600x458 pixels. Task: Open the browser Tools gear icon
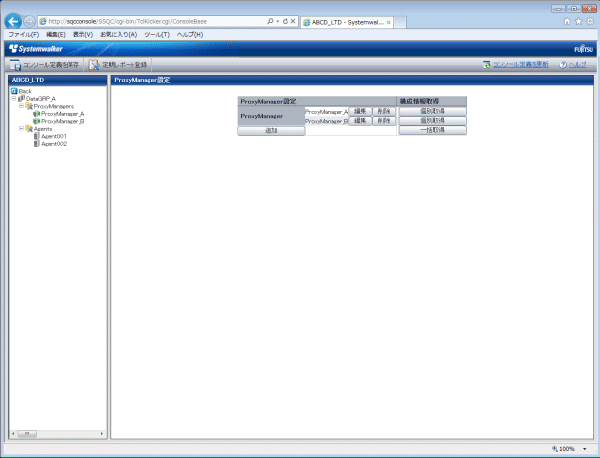click(590, 21)
